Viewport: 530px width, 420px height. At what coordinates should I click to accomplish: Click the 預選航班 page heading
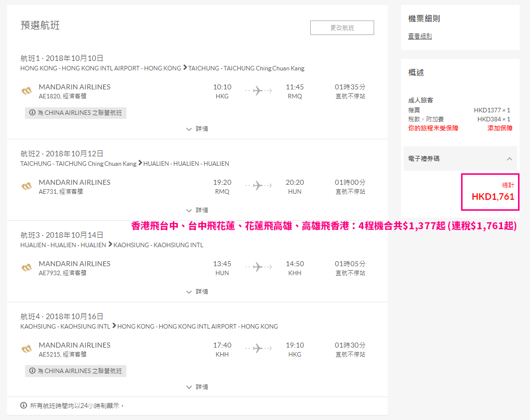40,25
